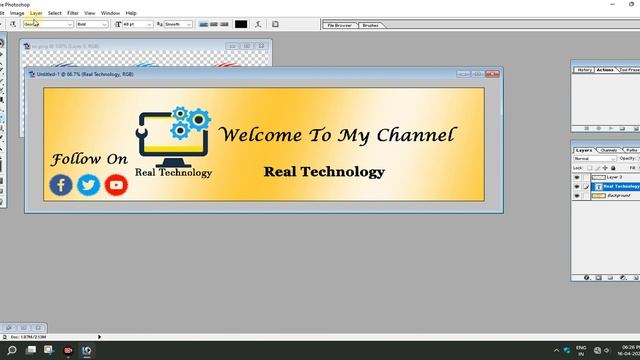The height and width of the screenshot is (360, 640).
Task: Select center align text button
Action: [214, 24]
